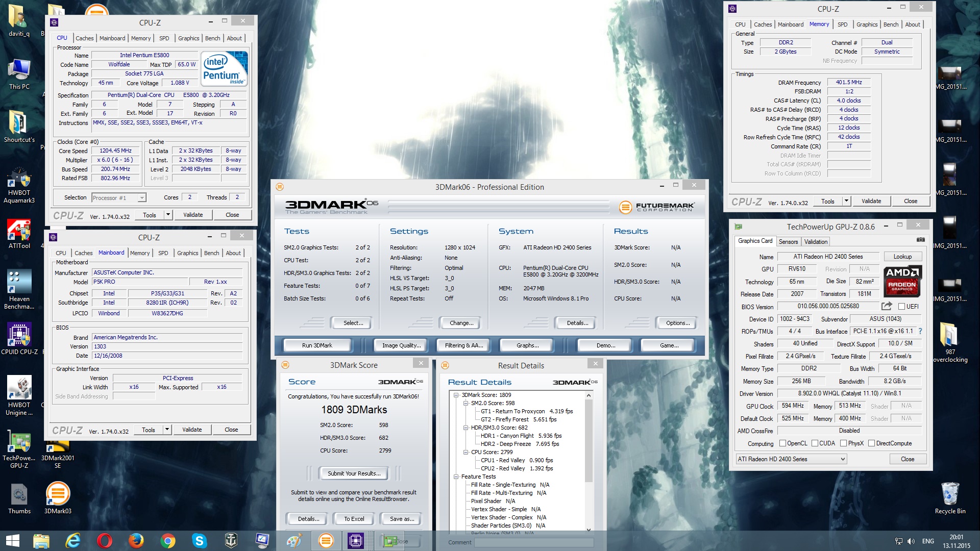Click the Change... settings button
Screen dimensions: 980x551
tap(461, 323)
